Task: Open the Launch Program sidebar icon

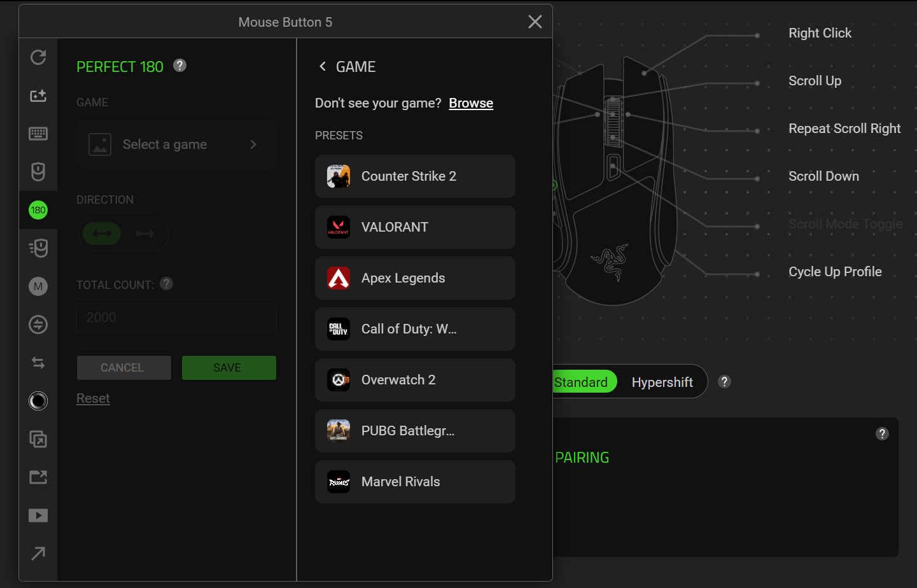Action: click(x=38, y=477)
